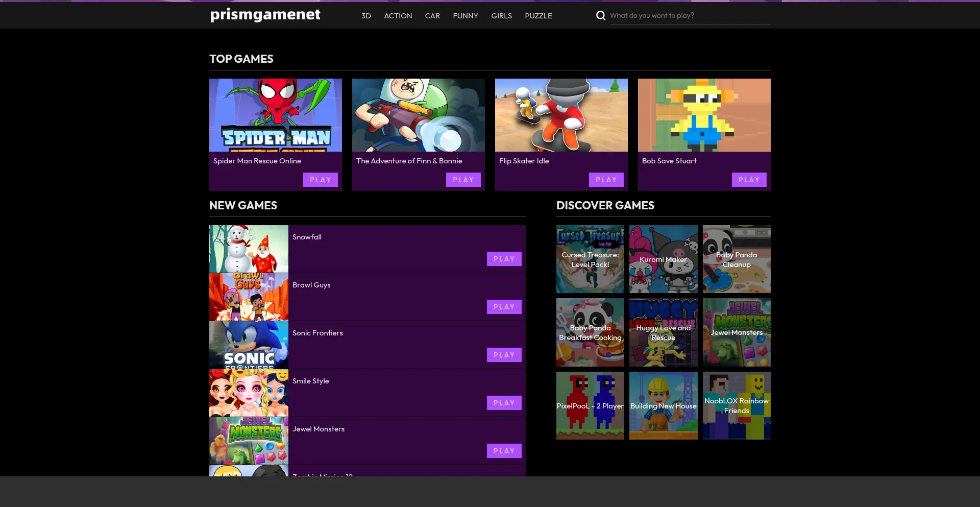Open the Smile Style game thumbnail

coord(249,393)
